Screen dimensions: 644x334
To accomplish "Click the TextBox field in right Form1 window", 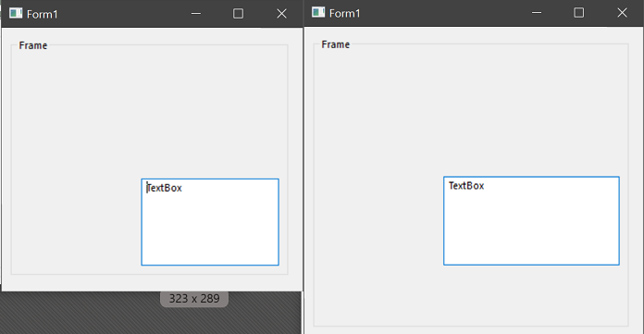I will pyautogui.click(x=531, y=220).
